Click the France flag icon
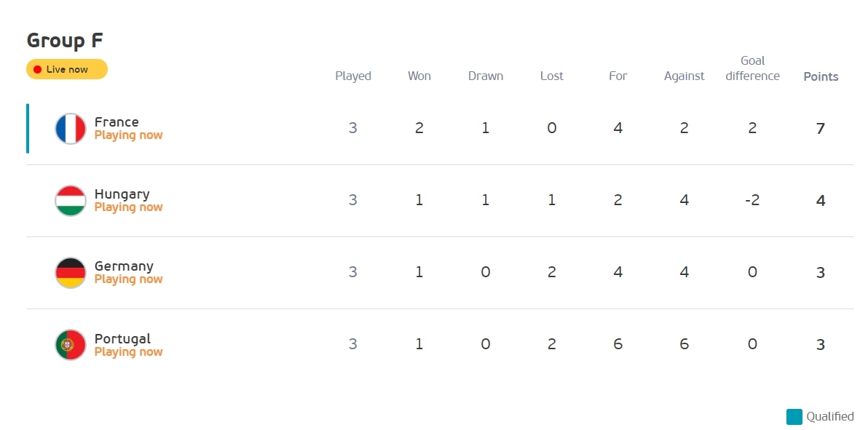 pos(71,128)
